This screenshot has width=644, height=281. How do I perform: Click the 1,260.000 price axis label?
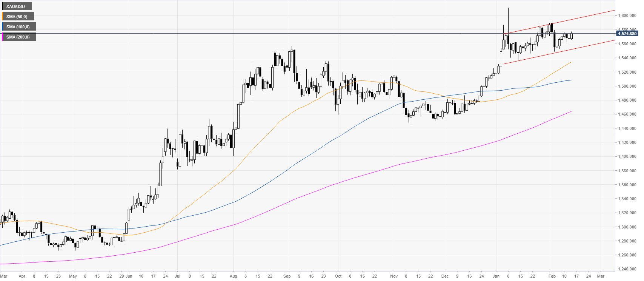(x=627, y=255)
